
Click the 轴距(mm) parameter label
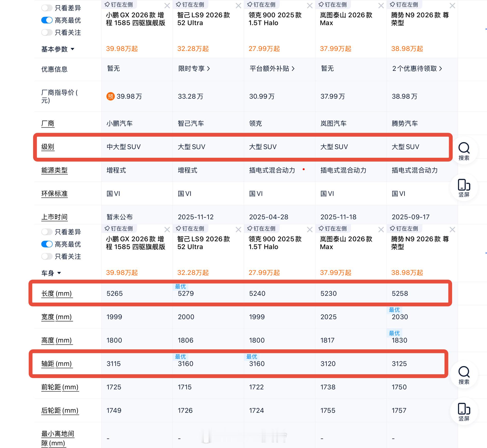(x=57, y=363)
